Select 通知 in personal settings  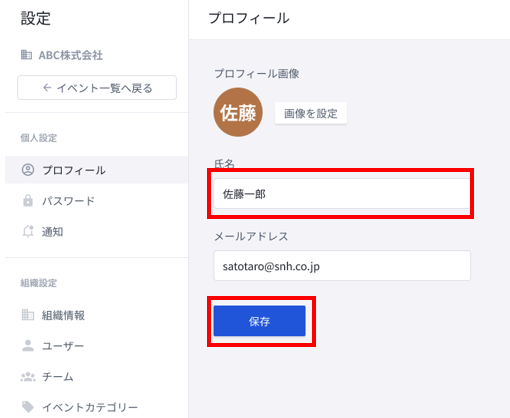tap(97, 232)
